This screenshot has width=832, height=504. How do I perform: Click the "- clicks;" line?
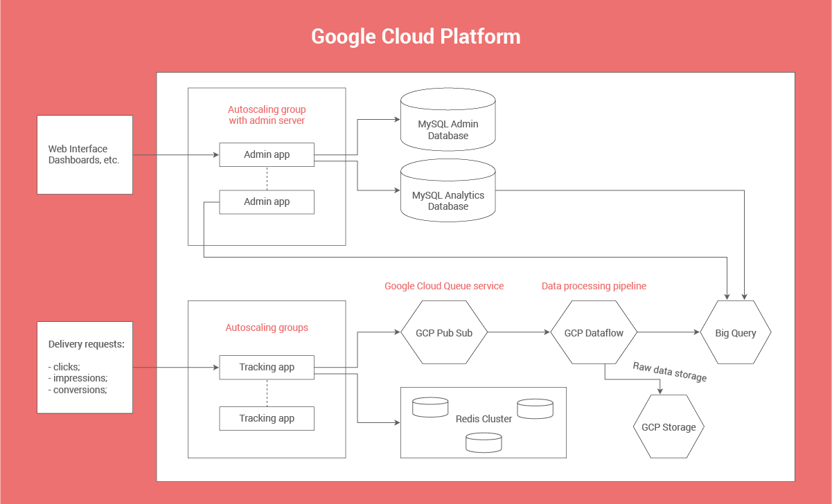pyautogui.click(x=64, y=367)
